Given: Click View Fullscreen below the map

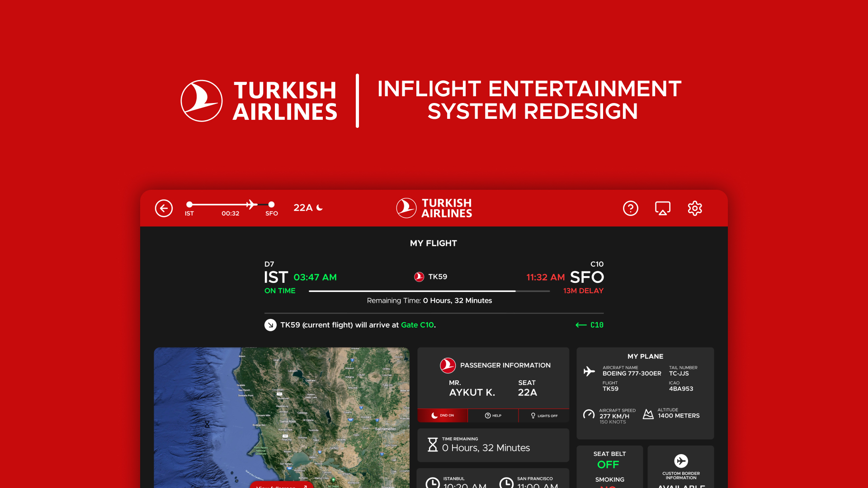Looking at the screenshot, I should tap(281, 486).
